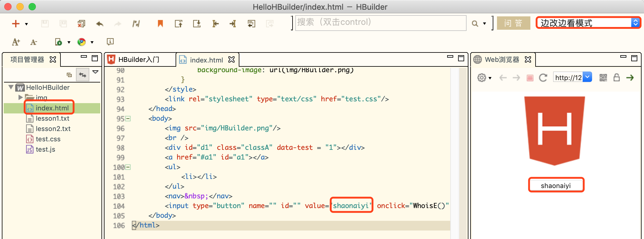This screenshot has width=644, height=239.
Task: Toggle the browser lock icon
Action: point(616,77)
